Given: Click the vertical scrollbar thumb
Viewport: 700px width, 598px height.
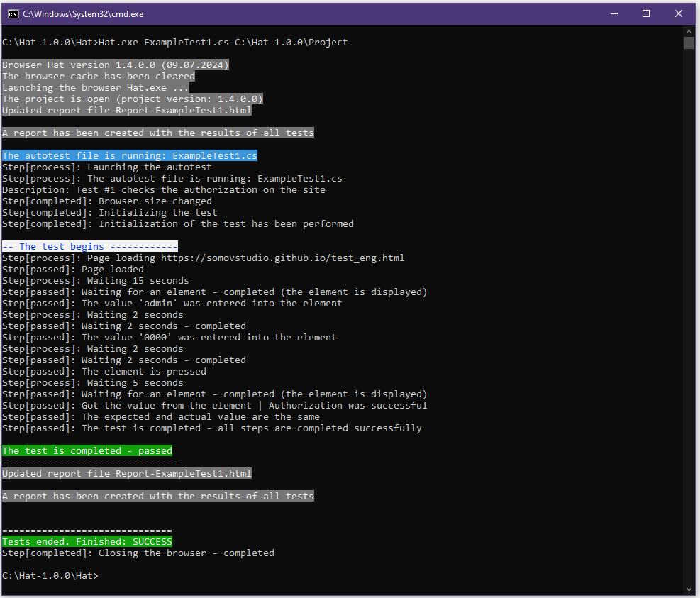Looking at the screenshot, I should 689,43.
